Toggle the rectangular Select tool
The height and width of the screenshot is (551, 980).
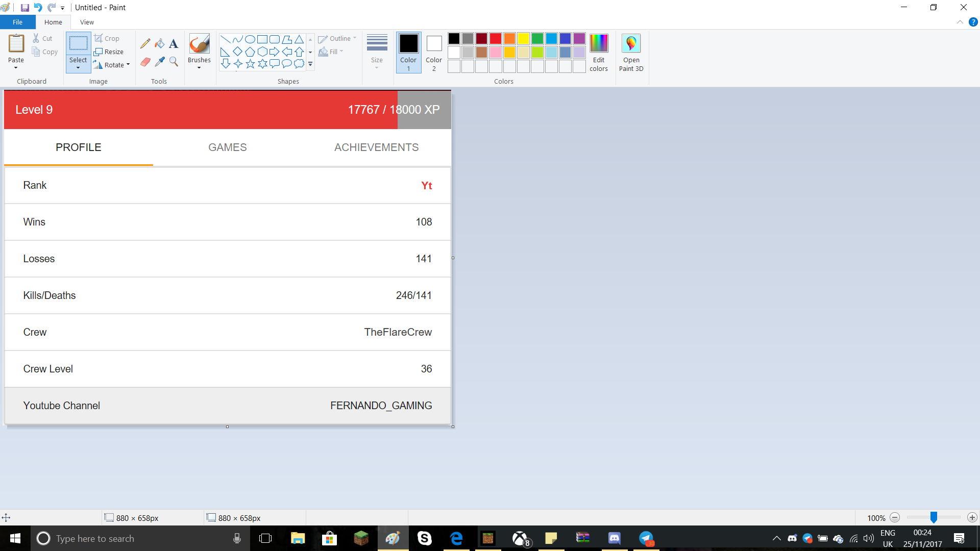click(x=78, y=44)
